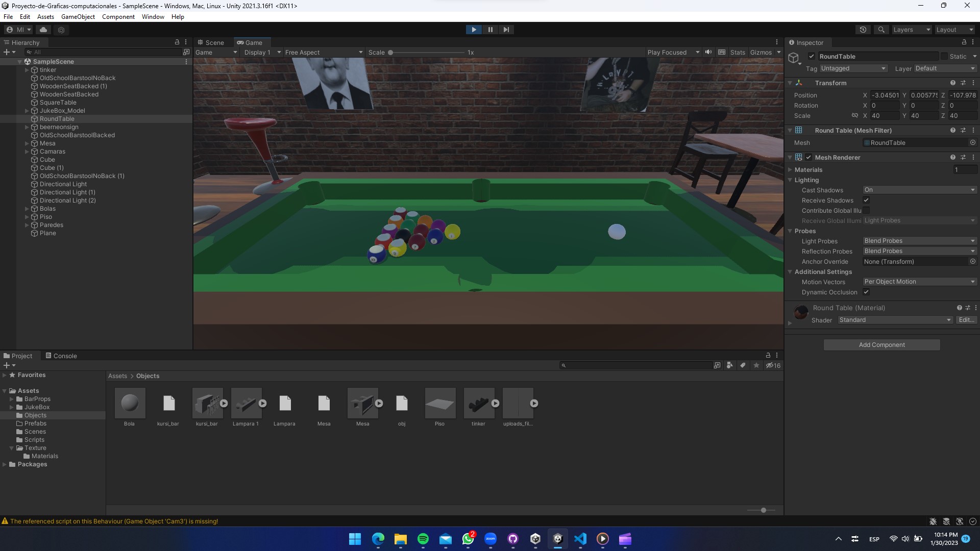Mute audio in Game view

(708, 52)
